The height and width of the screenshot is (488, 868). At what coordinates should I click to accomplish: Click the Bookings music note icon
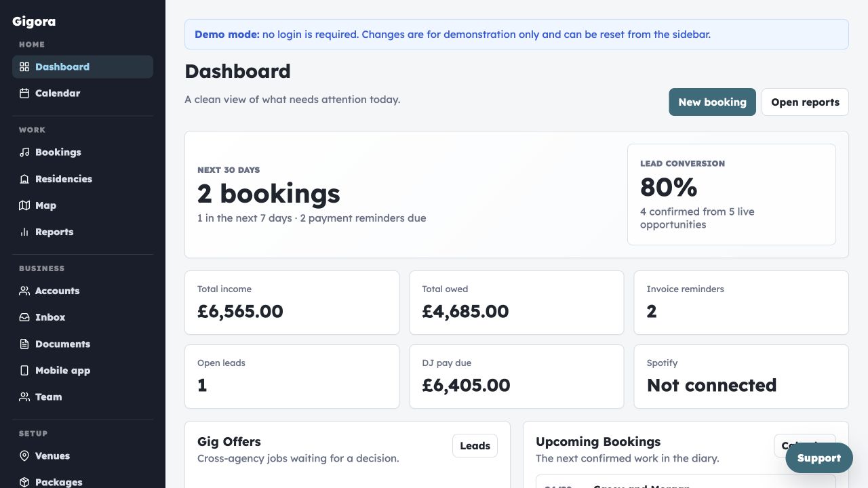click(x=24, y=152)
